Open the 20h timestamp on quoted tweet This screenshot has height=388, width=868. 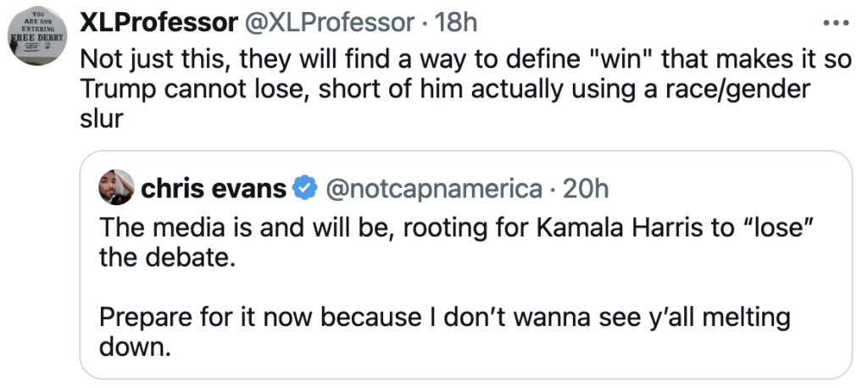586,188
